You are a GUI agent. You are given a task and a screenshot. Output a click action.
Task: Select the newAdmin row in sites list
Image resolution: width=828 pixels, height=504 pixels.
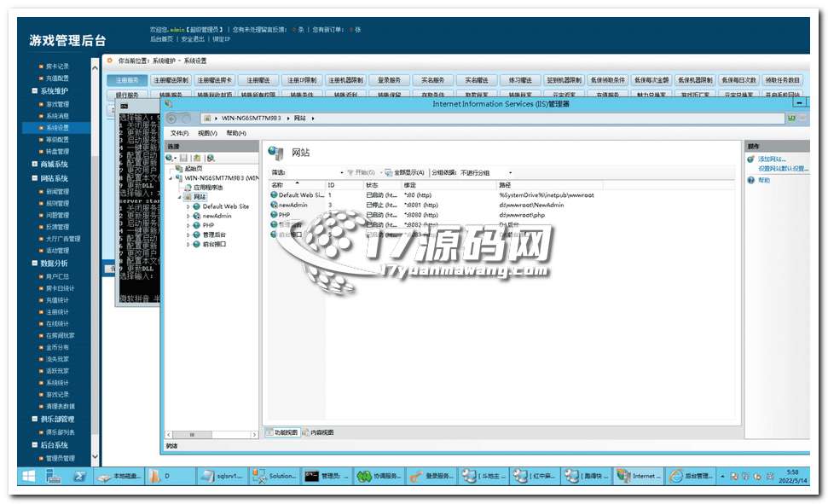click(x=292, y=205)
